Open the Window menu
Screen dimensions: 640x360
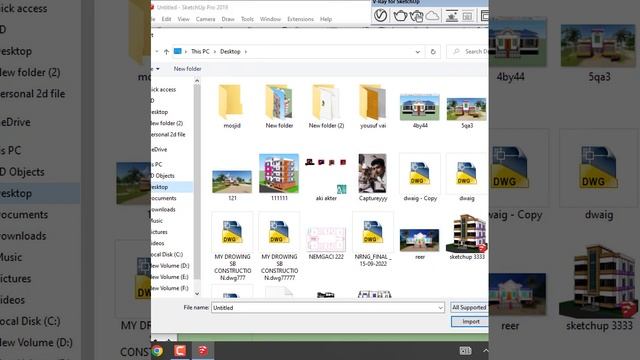[270, 19]
